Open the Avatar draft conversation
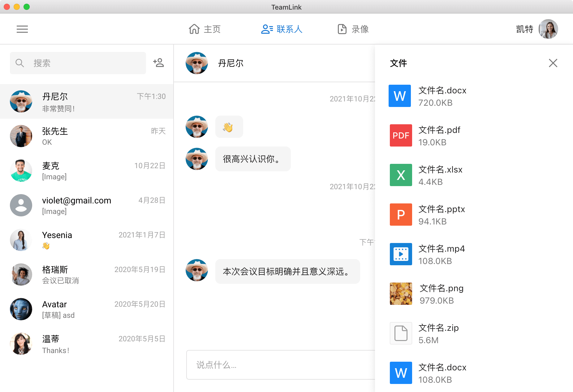This screenshot has width=573, height=392. (x=87, y=309)
